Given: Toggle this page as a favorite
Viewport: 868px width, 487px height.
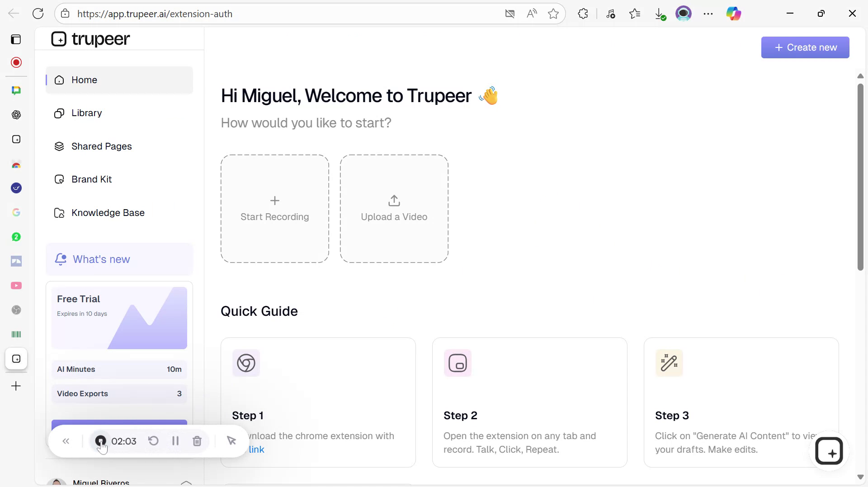Looking at the screenshot, I should (553, 14).
